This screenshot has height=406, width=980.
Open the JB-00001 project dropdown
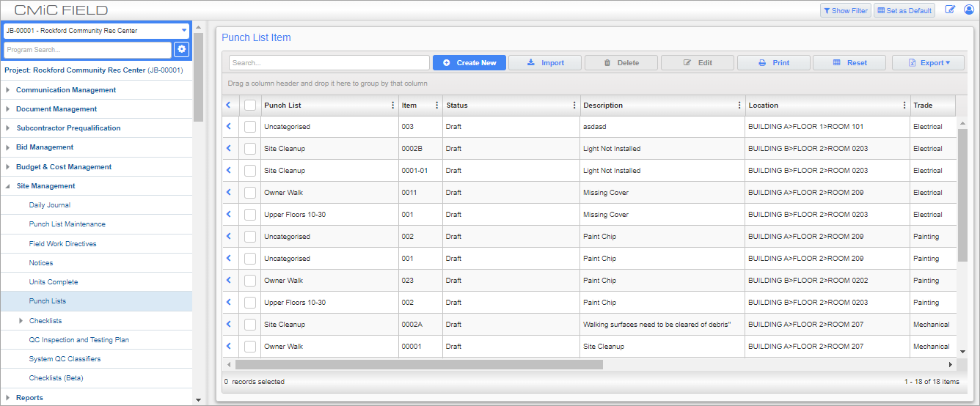pos(96,31)
